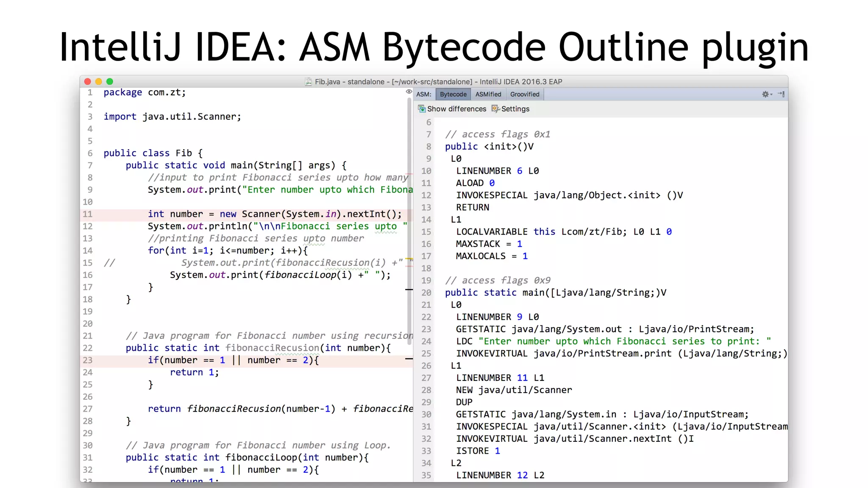Click 'MAXSTACK = 1' line
868x488 pixels.
[x=489, y=244]
